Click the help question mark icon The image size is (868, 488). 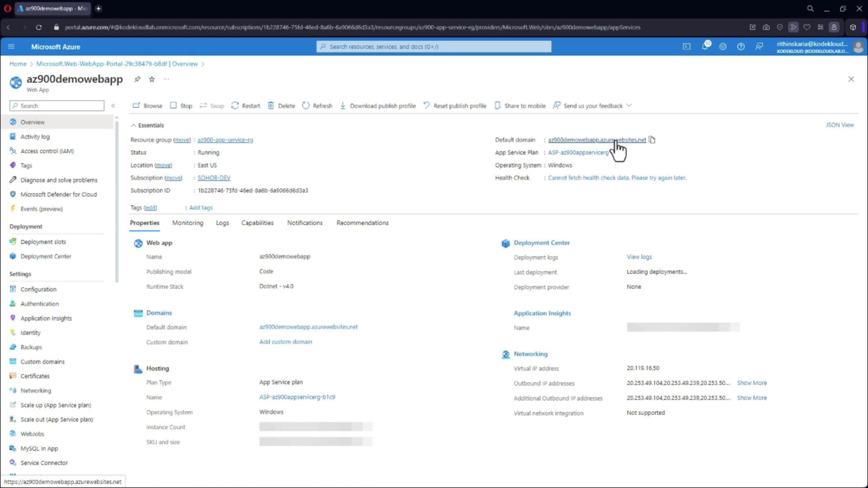pos(741,47)
